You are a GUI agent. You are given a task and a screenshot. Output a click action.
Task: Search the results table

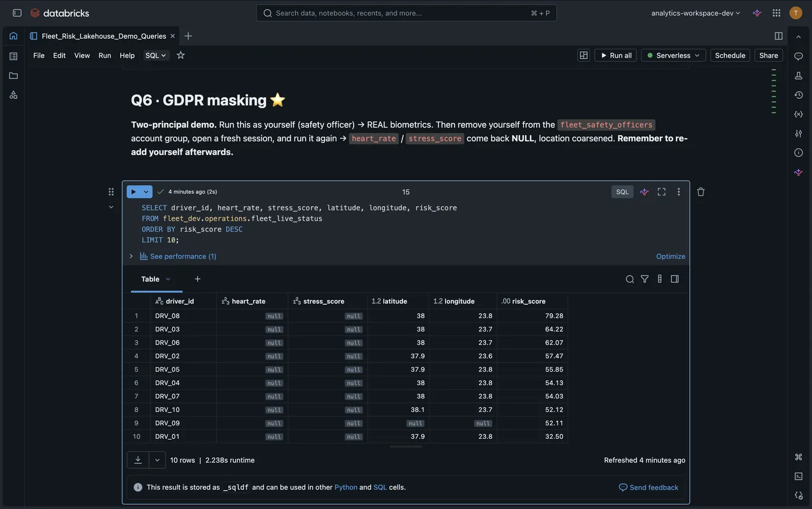click(629, 279)
